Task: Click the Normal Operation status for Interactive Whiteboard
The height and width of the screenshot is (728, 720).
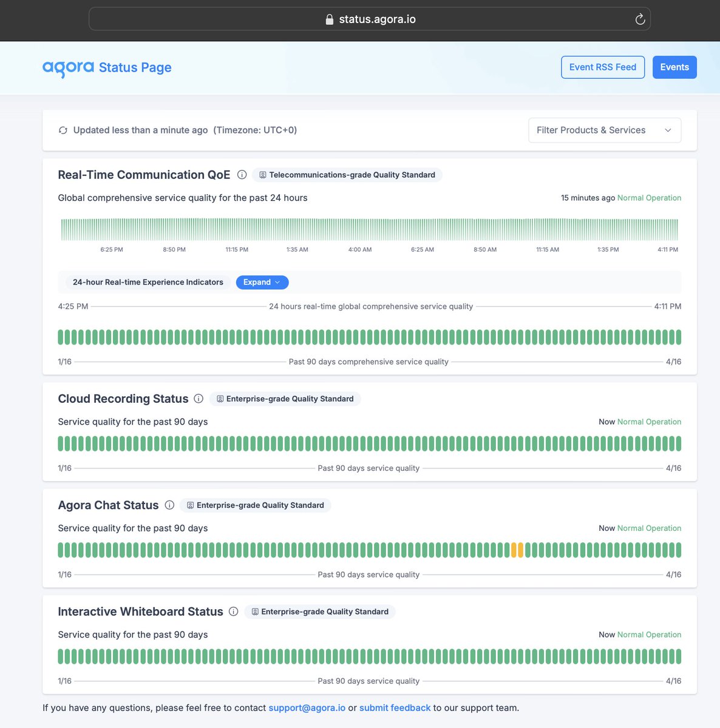Action: click(649, 634)
